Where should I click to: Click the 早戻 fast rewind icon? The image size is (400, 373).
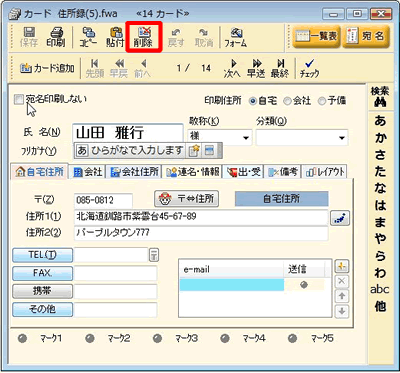[119, 68]
